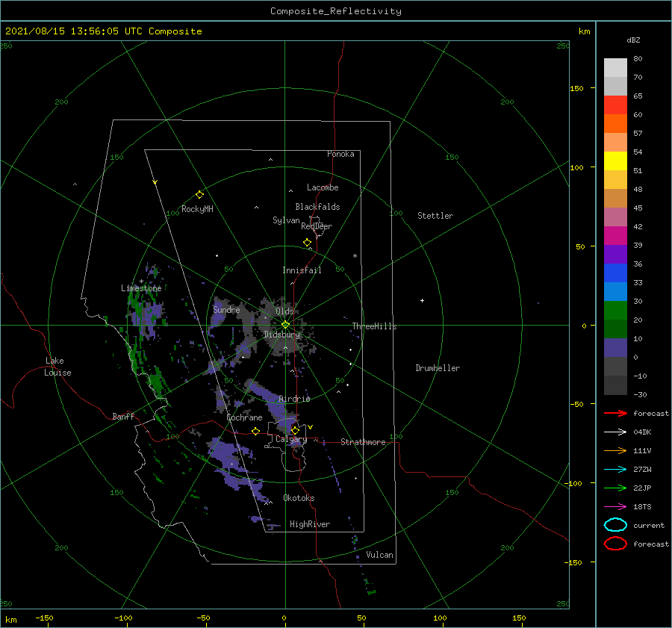The width and height of the screenshot is (672, 628).
Task: Click the Vulcan label
Action: tap(379, 555)
